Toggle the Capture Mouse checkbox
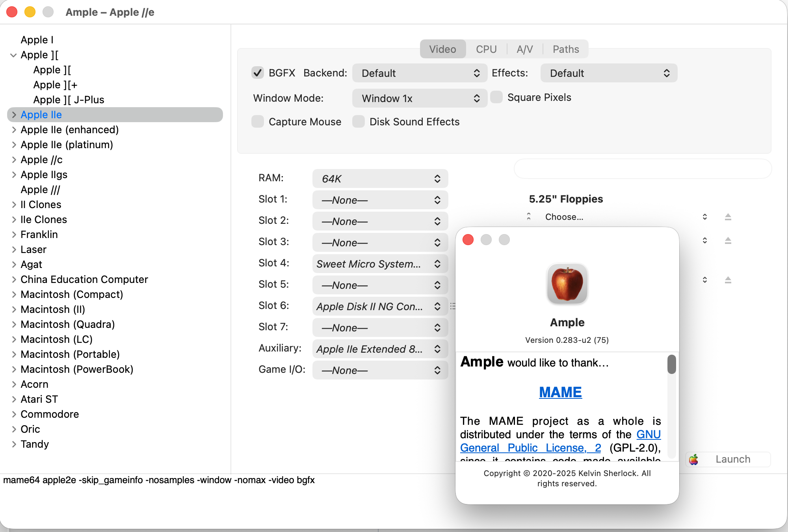 (258, 122)
